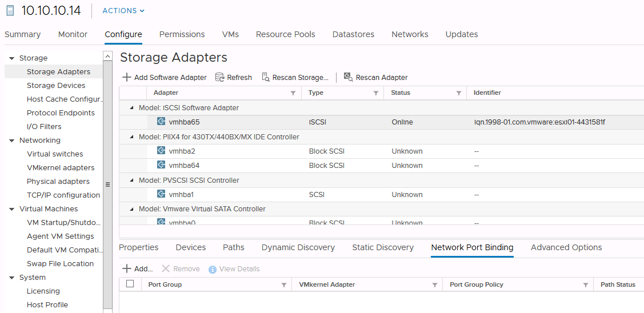Collapse the Vmware Virtual SATA Controller group
The height and width of the screenshot is (313, 644).
(132, 209)
